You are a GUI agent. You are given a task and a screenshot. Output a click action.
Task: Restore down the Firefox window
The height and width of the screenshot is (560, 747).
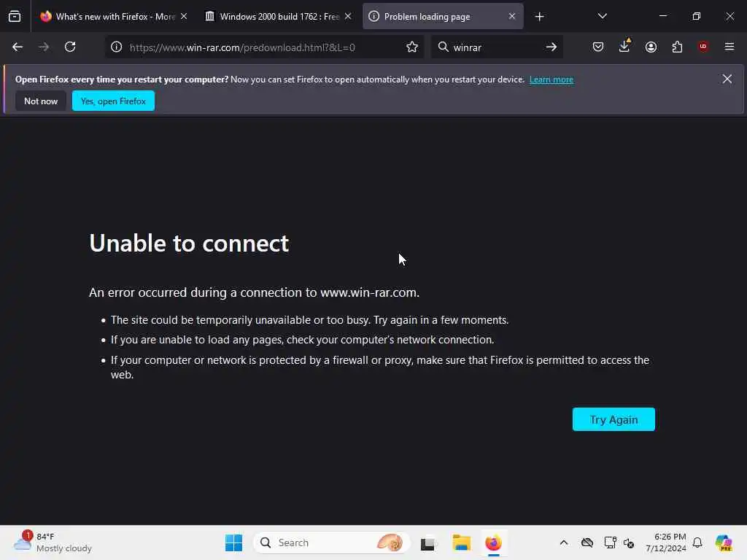coord(696,16)
